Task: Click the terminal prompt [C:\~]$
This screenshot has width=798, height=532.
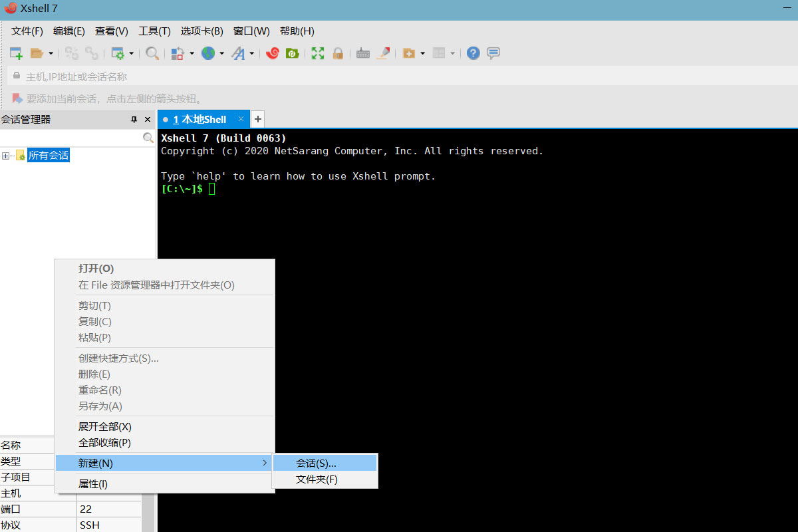Action: pyautogui.click(x=182, y=189)
